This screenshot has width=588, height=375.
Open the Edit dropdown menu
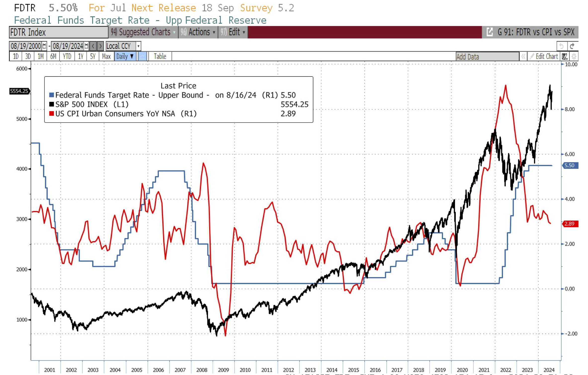pos(233,32)
